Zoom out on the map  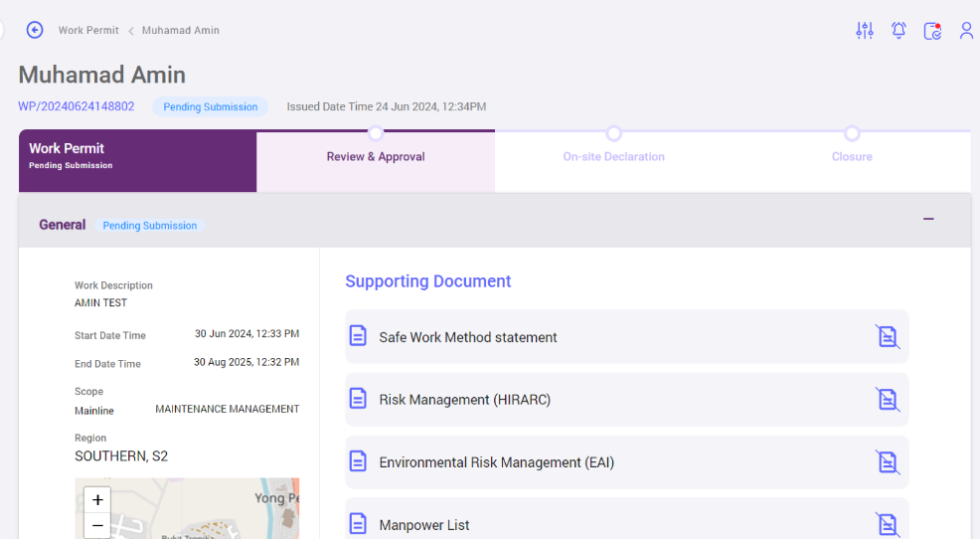coord(97,526)
